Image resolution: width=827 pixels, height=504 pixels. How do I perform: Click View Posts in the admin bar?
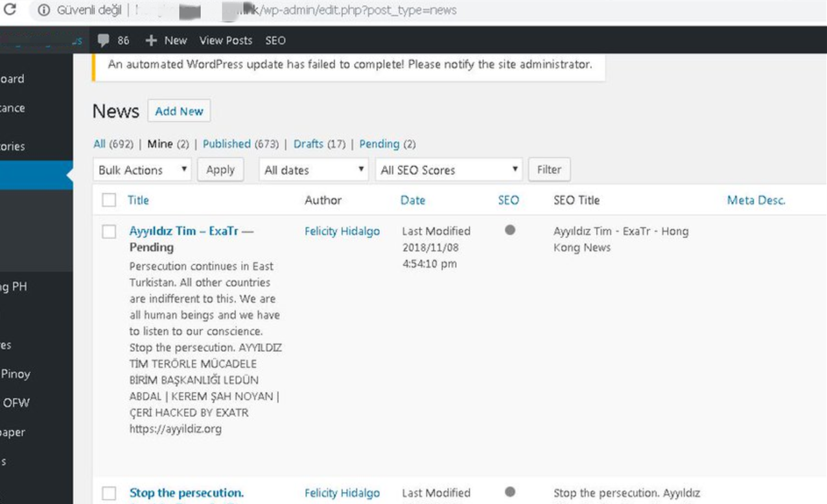pyautogui.click(x=226, y=40)
